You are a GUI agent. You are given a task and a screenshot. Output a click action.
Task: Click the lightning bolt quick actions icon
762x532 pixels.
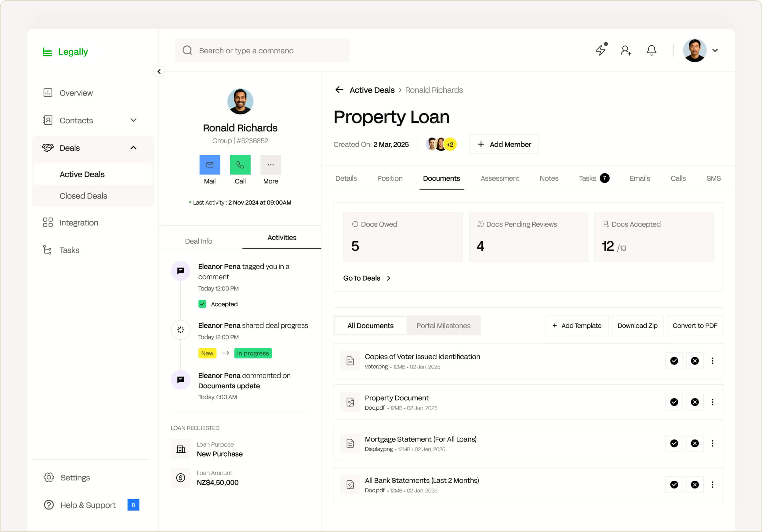click(x=601, y=50)
